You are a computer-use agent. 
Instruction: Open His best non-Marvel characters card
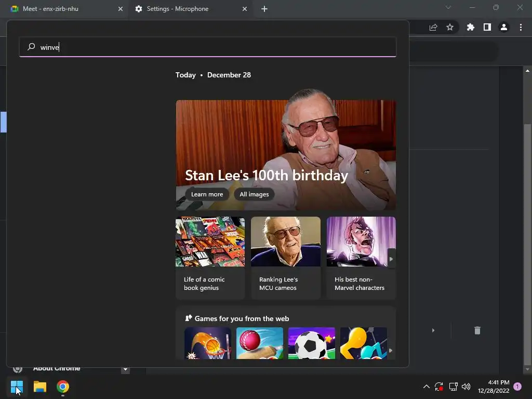tap(361, 258)
